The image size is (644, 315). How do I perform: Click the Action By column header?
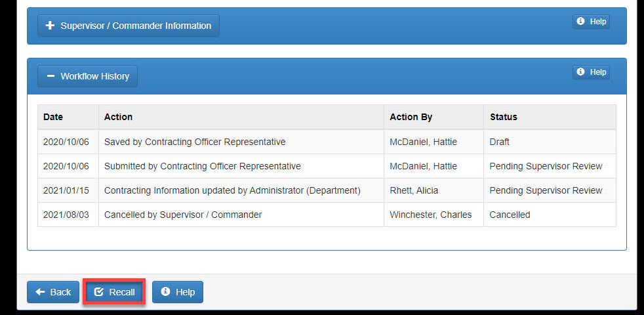[411, 117]
